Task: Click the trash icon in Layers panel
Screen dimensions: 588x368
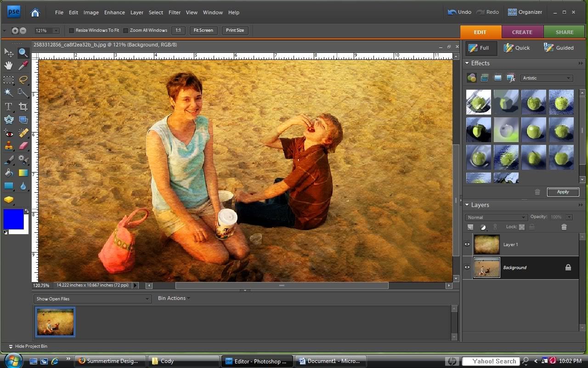Action: pyautogui.click(x=564, y=227)
